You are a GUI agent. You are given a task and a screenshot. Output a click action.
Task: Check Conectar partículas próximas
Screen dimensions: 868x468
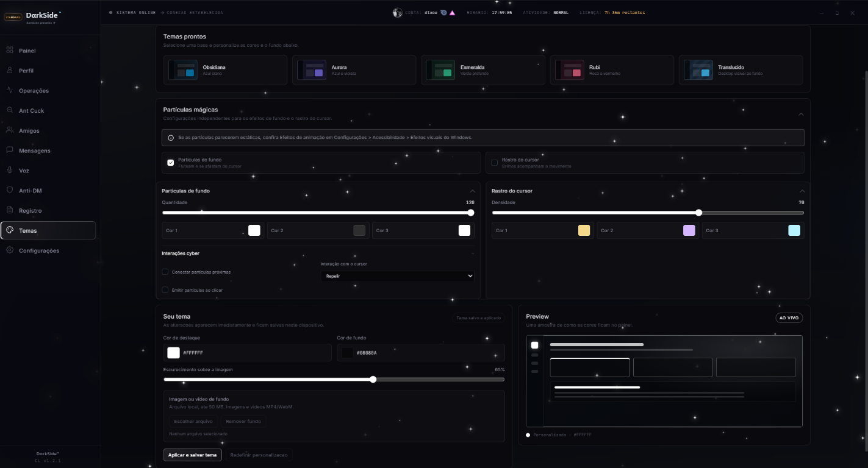tap(165, 272)
